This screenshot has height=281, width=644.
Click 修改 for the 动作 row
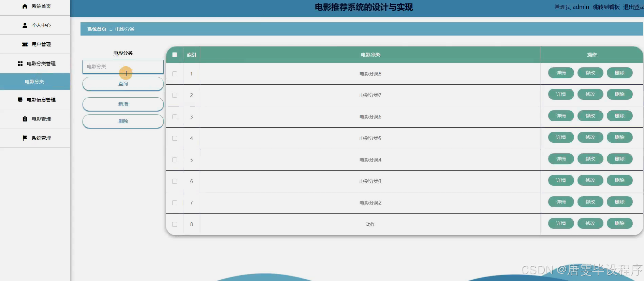tap(590, 223)
